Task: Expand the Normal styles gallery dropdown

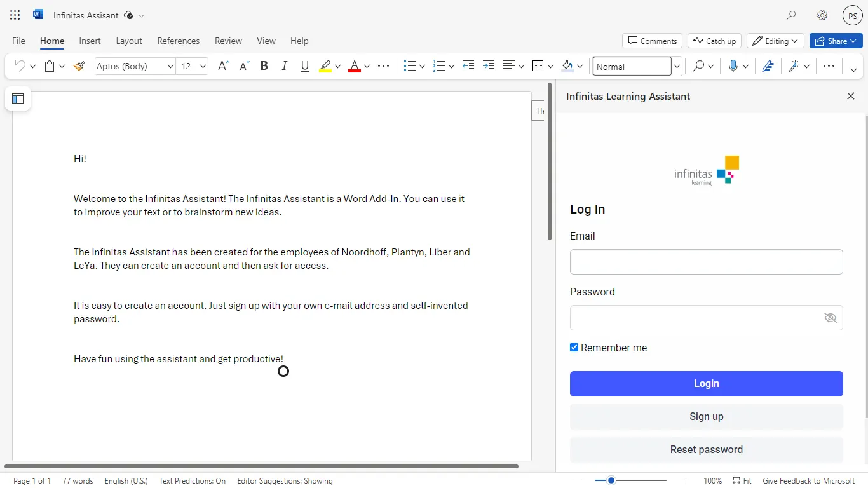Action: pyautogui.click(x=677, y=66)
